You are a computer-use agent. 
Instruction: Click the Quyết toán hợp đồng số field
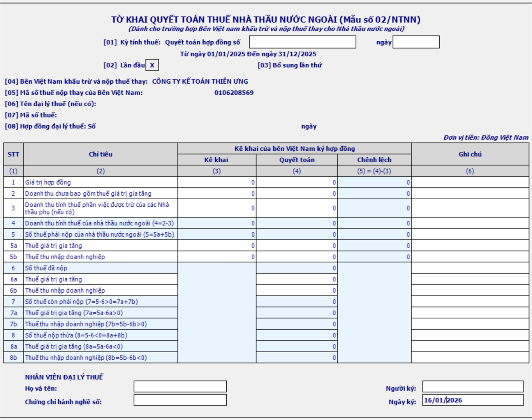(x=302, y=42)
